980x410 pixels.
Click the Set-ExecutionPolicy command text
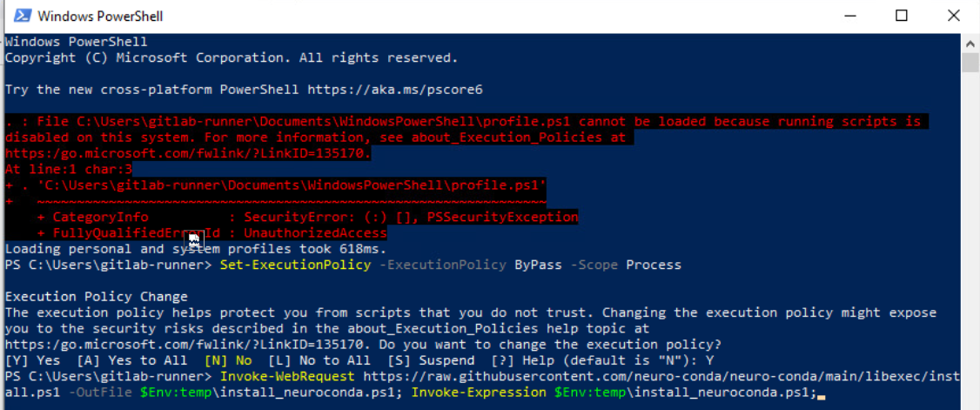(x=295, y=265)
